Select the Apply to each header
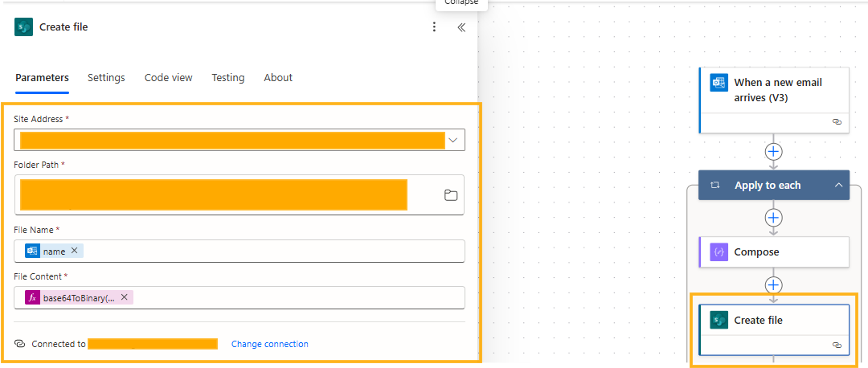The width and height of the screenshot is (868, 368). click(x=773, y=186)
